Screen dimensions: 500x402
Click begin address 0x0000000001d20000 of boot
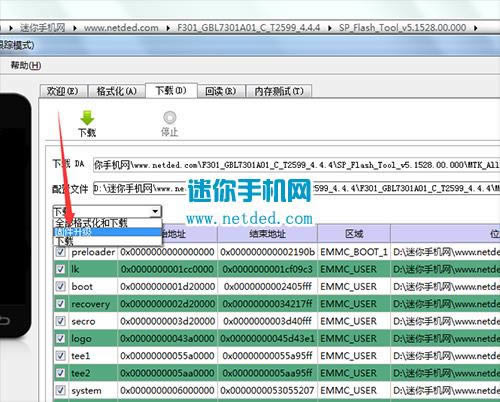167,287
